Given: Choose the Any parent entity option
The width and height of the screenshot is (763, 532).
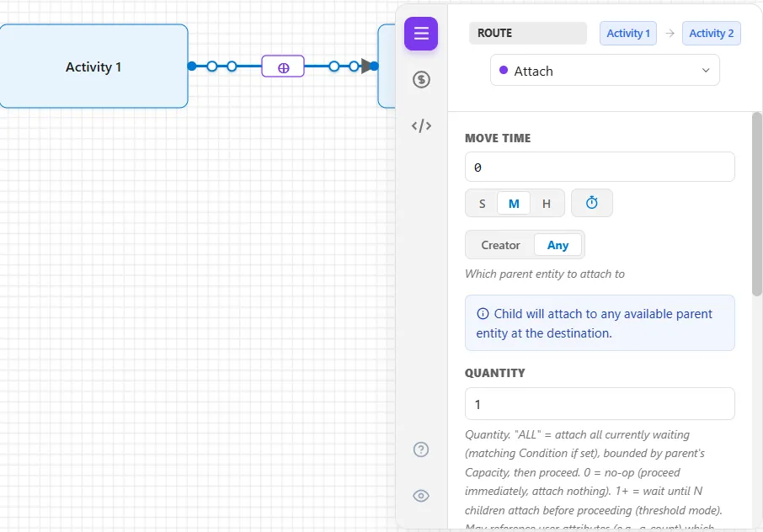Looking at the screenshot, I should [x=558, y=245].
